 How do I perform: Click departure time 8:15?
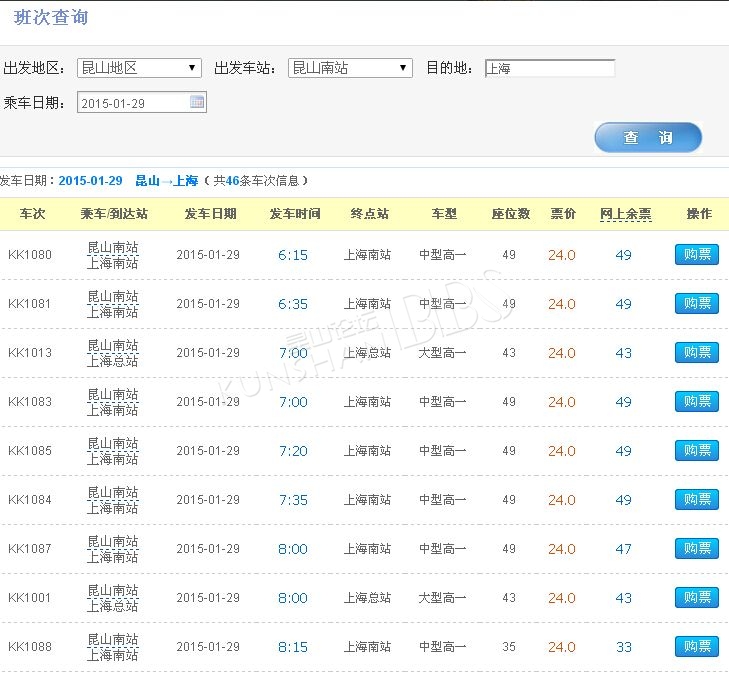293,647
